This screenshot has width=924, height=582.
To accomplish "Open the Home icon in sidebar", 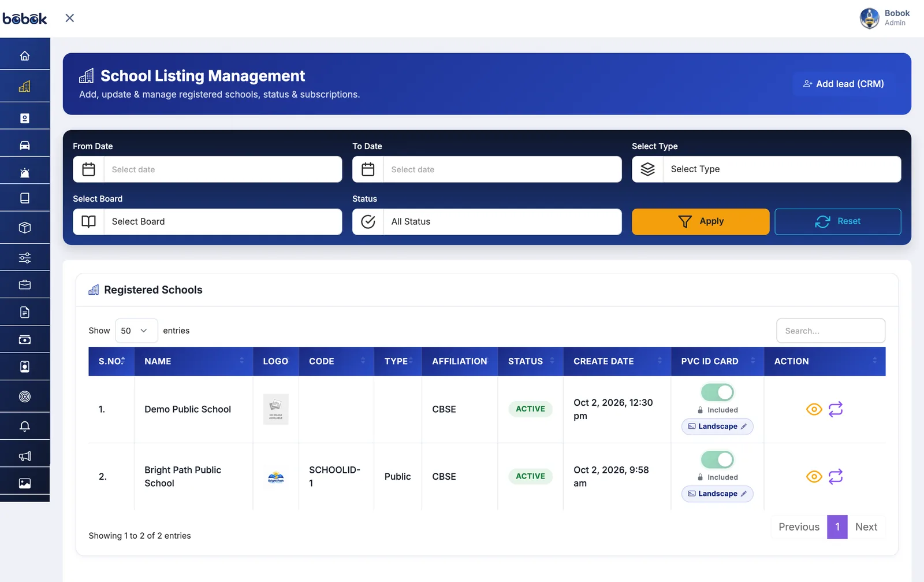I will [x=25, y=56].
